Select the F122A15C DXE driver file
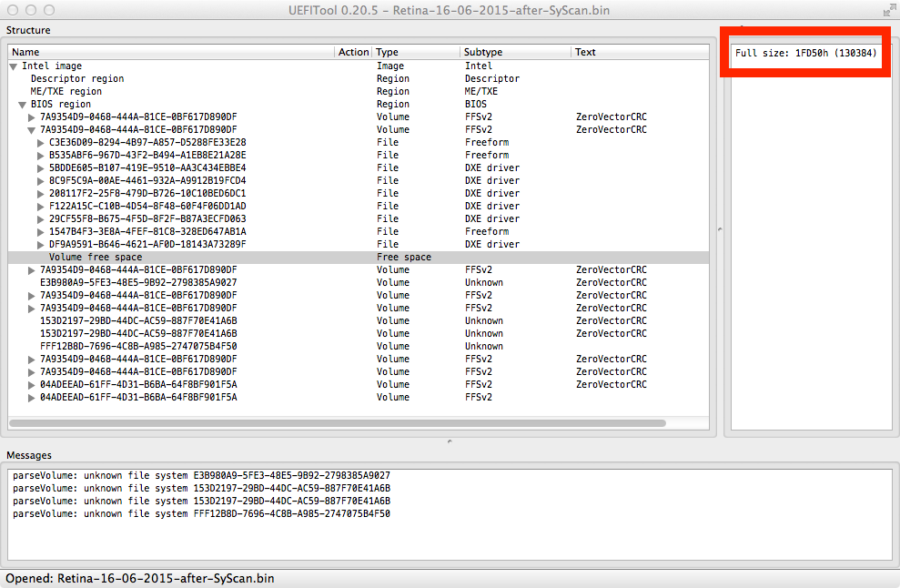The image size is (900, 588). 147,207
